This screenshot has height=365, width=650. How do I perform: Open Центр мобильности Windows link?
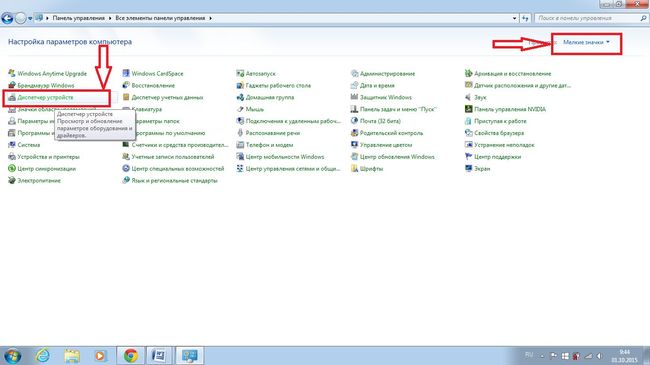[285, 157]
